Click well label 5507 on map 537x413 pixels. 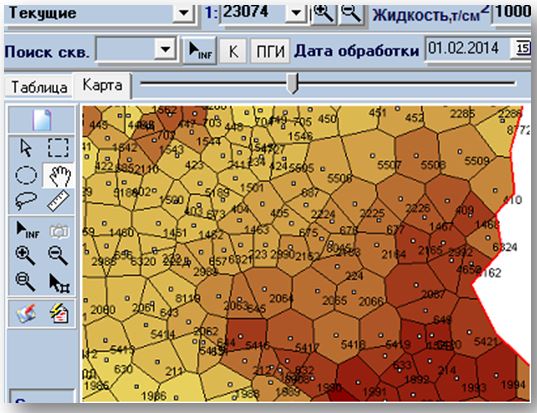[389, 165]
